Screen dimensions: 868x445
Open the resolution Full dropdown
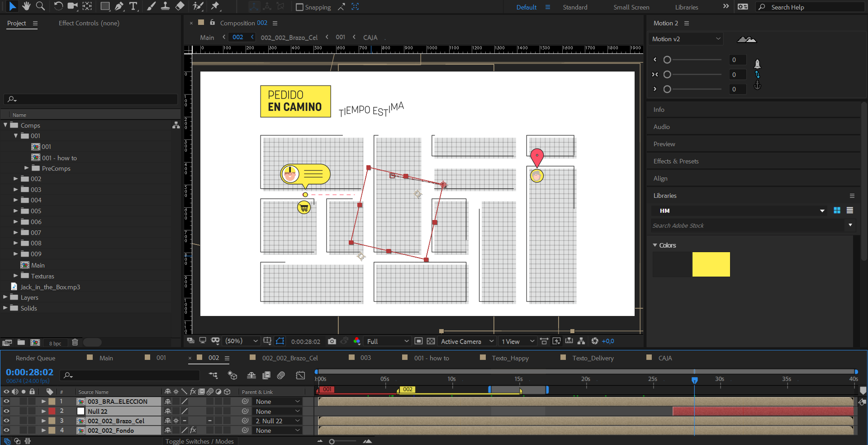click(388, 341)
